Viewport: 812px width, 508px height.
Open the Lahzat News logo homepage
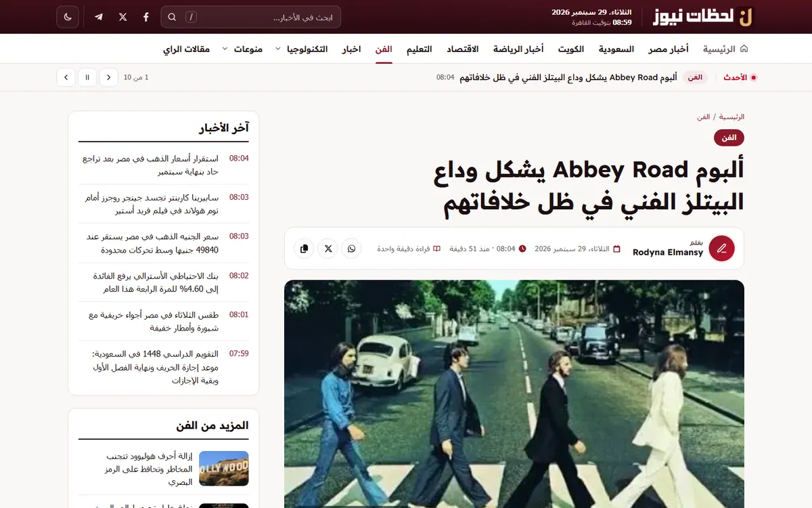(703, 17)
